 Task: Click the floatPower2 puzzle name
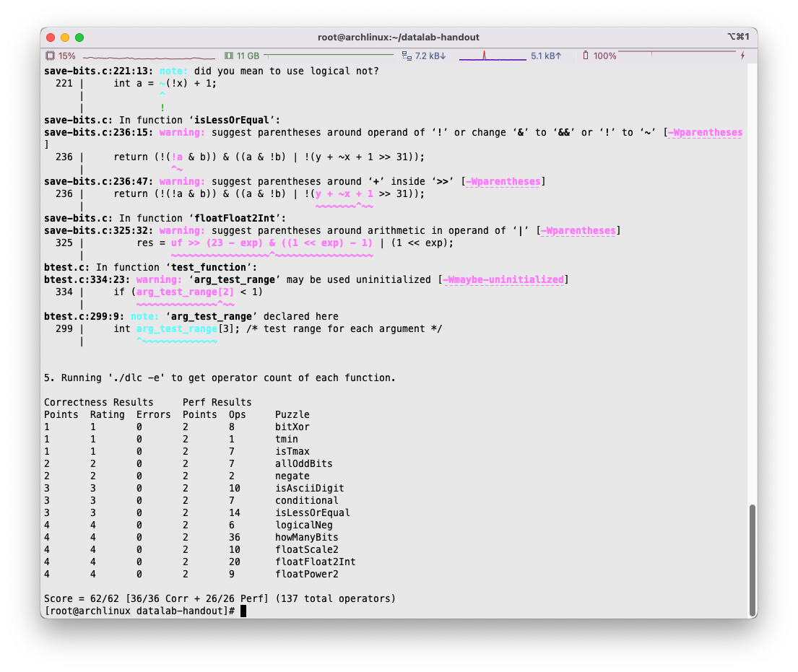(307, 575)
